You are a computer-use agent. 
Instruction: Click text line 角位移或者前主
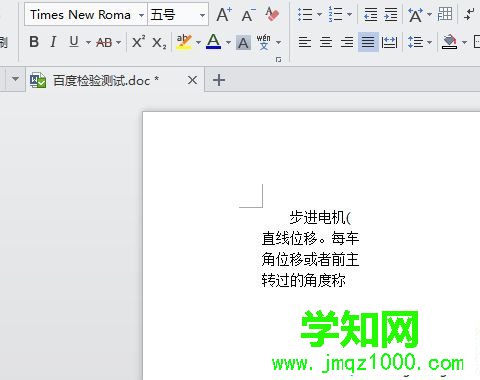tap(310, 259)
